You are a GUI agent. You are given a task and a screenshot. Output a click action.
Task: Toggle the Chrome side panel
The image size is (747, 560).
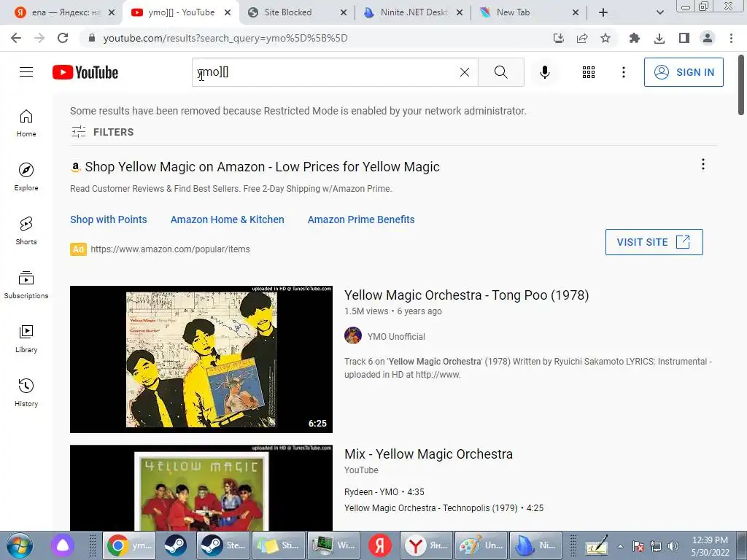[x=684, y=38]
